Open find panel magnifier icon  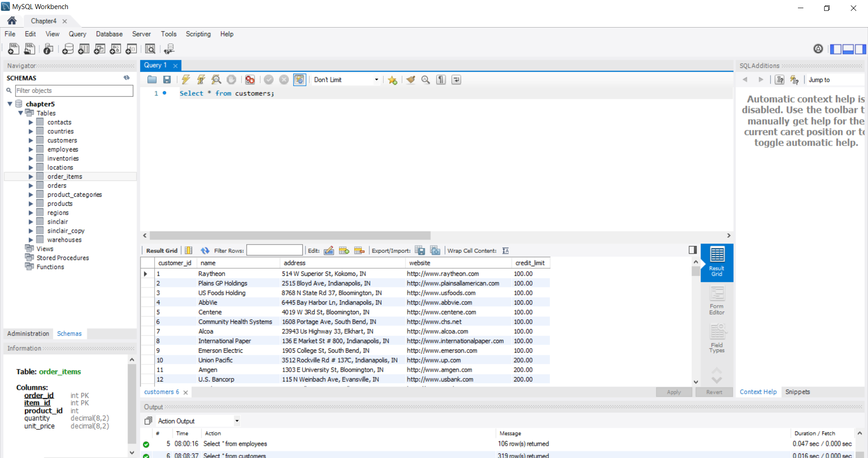(x=425, y=80)
